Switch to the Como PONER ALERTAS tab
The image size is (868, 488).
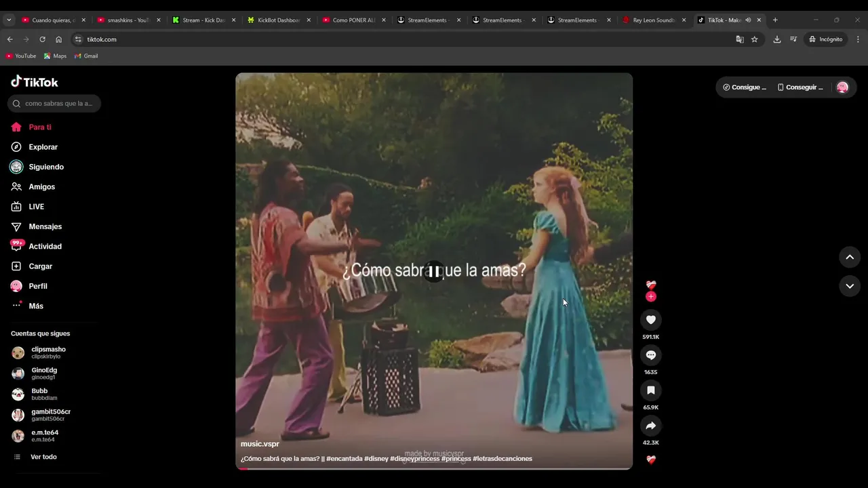click(x=354, y=20)
